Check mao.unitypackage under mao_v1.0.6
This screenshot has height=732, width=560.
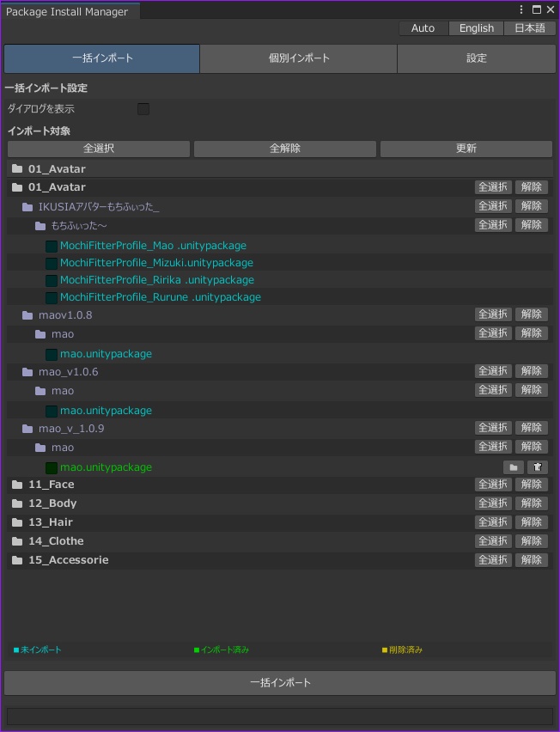point(52,410)
